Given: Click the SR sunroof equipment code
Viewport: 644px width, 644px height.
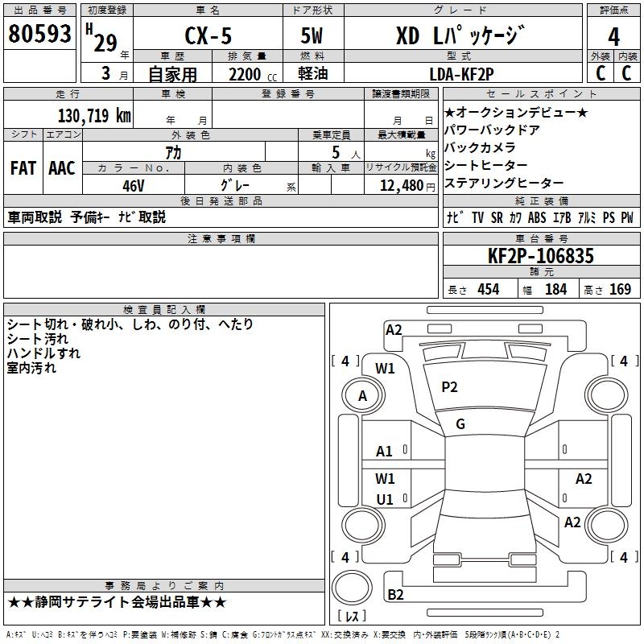Looking at the screenshot, I should click(497, 217).
